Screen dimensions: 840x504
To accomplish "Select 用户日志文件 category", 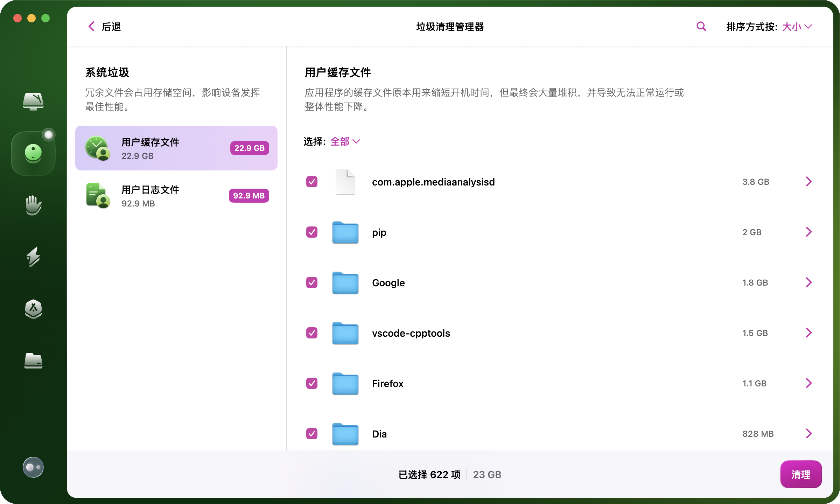I will [x=176, y=196].
